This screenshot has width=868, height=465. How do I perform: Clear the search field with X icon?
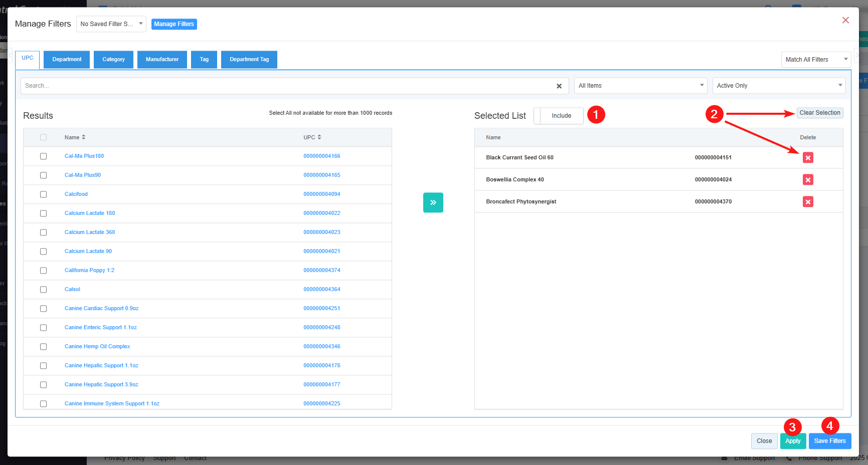(x=559, y=86)
